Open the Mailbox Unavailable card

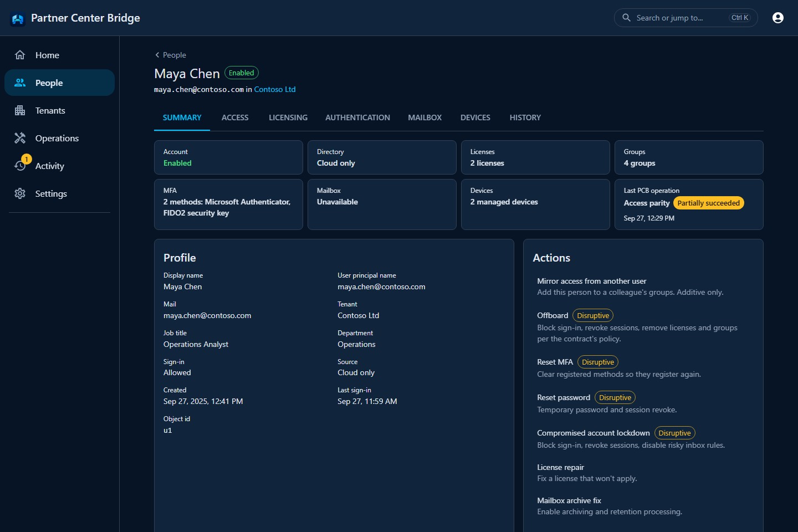382,204
